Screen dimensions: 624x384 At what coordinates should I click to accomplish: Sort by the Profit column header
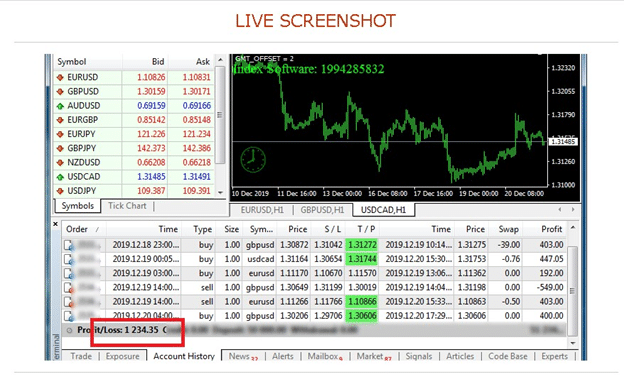(552, 229)
